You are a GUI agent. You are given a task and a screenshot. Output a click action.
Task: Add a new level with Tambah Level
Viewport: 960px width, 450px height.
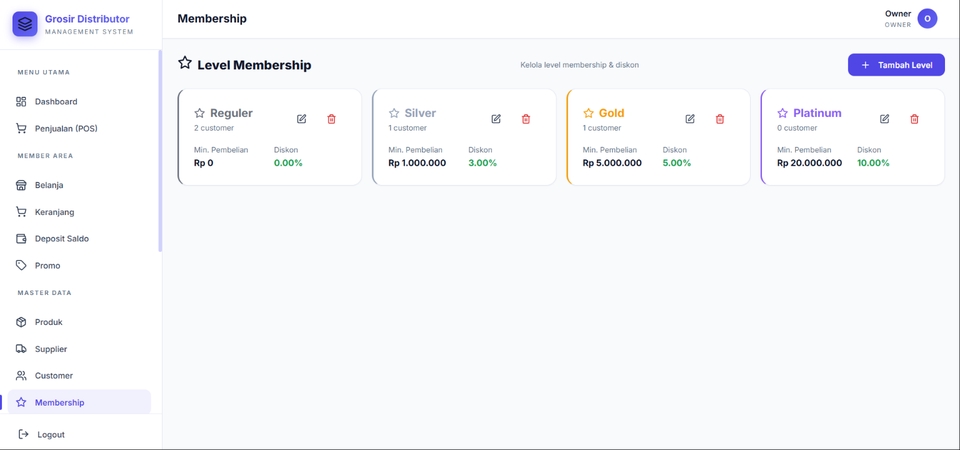pyautogui.click(x=896, y=65)
